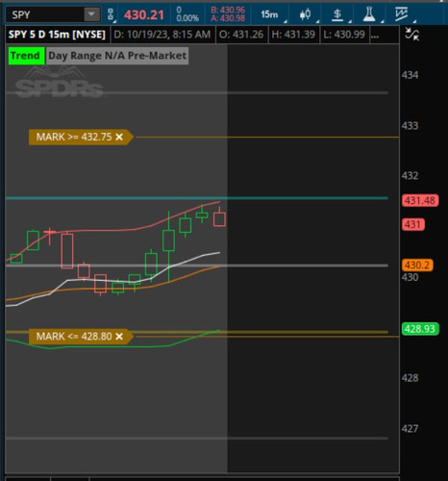This screenshot has width=448, height=481.
Task: Click the date D: 10/19/23, 8:15 AM
Action: 162,35
